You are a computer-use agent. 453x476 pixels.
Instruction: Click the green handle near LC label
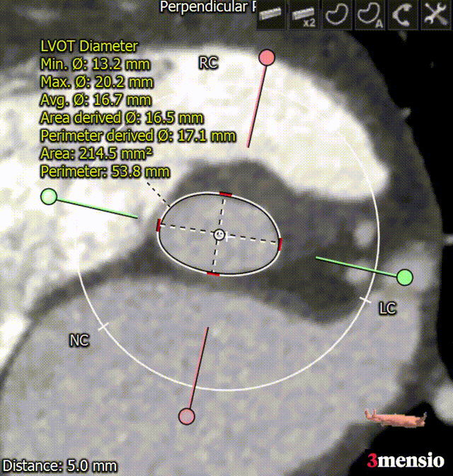(x=404, y=276)
